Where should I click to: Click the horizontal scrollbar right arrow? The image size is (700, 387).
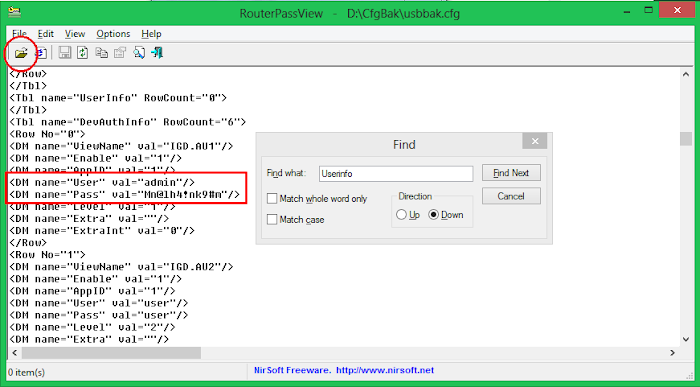coord(672,353)
